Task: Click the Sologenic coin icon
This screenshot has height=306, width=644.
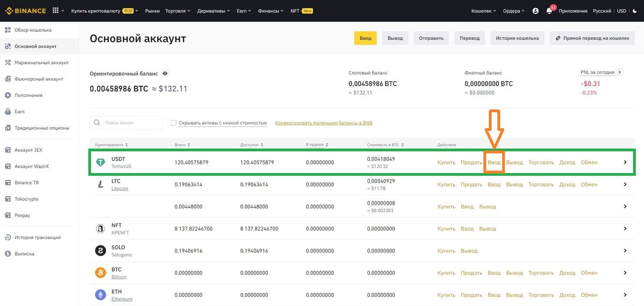Action: (100, 251)
